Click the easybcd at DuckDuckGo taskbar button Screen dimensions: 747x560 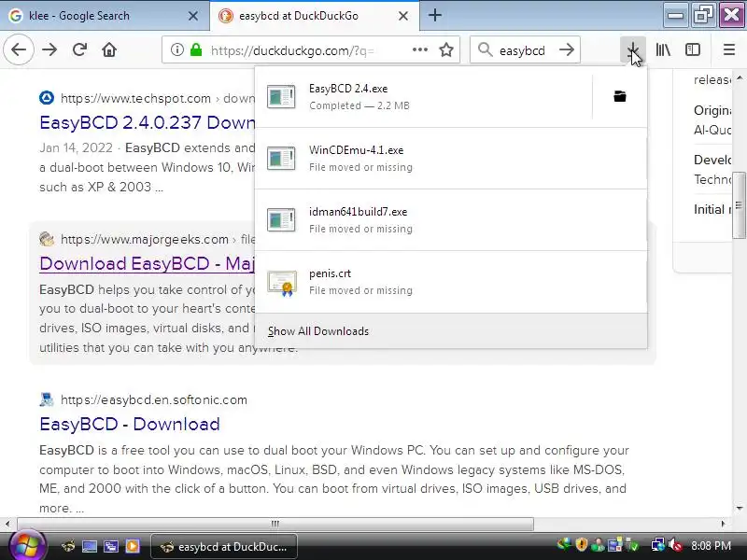[x=224, y=547]
